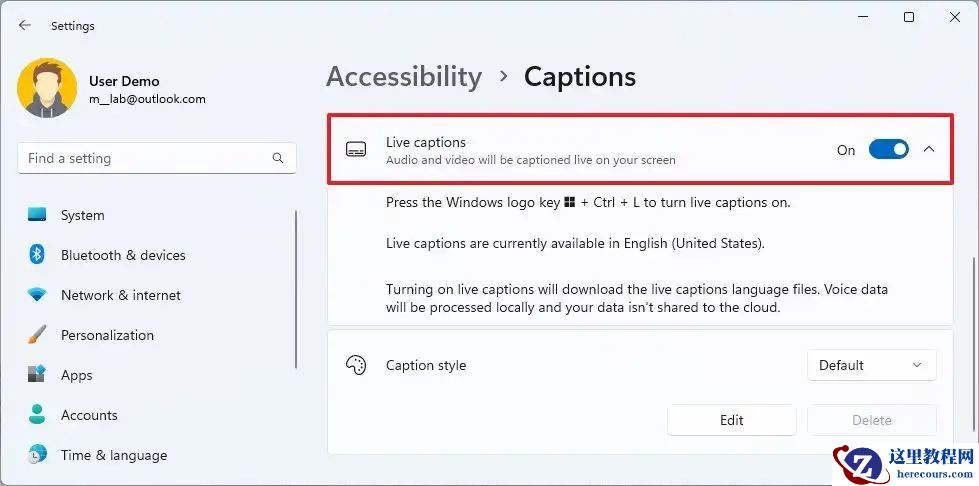This screenshot has width=979, height=486.
Task: Click the Time & language clock icon
Action: click(38, 455)
